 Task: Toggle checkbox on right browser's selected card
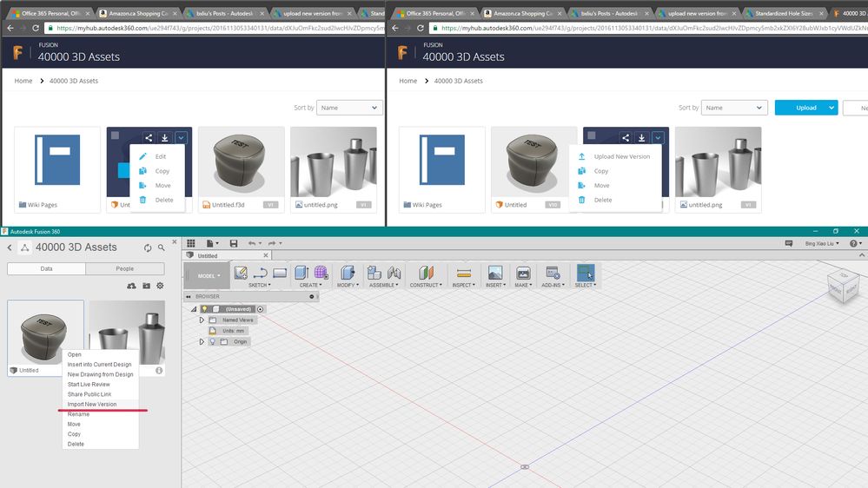[591, 135]
